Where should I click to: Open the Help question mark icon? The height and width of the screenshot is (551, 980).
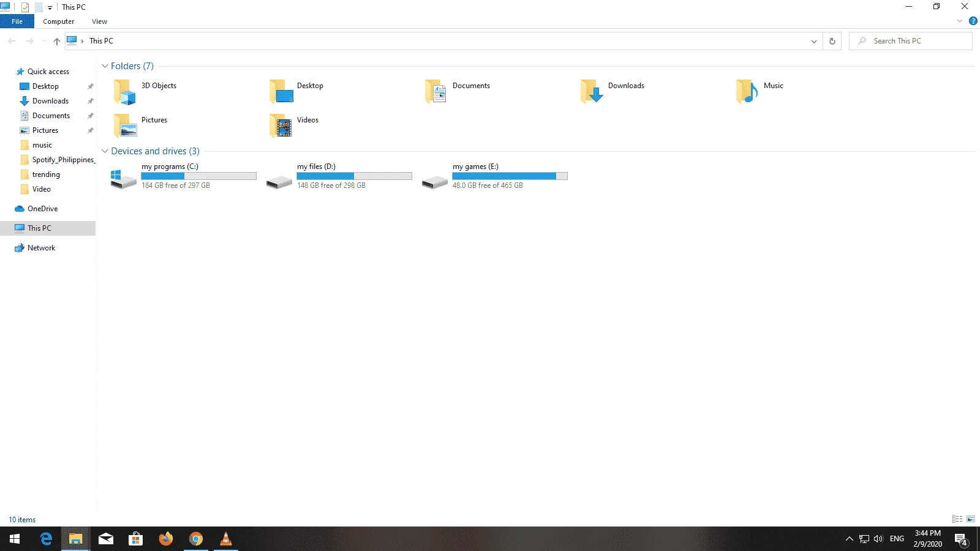coord(973,21)
